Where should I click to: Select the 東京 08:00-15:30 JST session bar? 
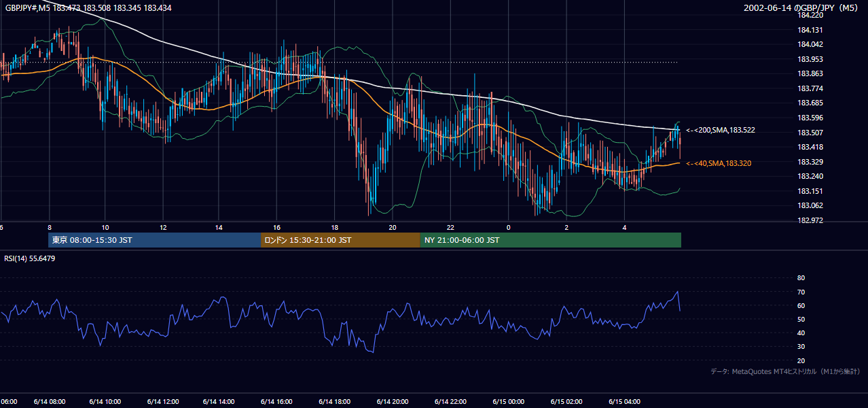tap(154, 240)
